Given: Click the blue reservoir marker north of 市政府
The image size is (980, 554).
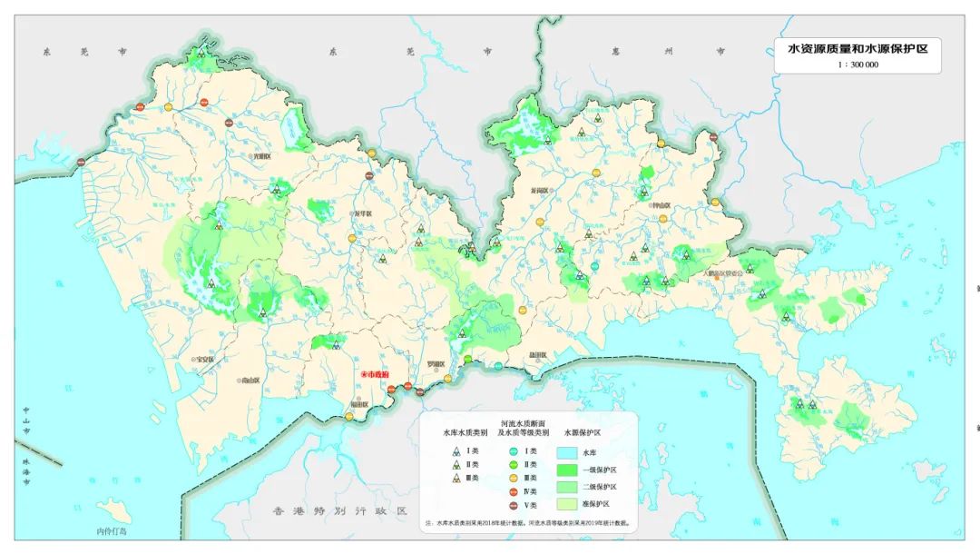Looking at the screenshot, I should (x=337, y=345).
